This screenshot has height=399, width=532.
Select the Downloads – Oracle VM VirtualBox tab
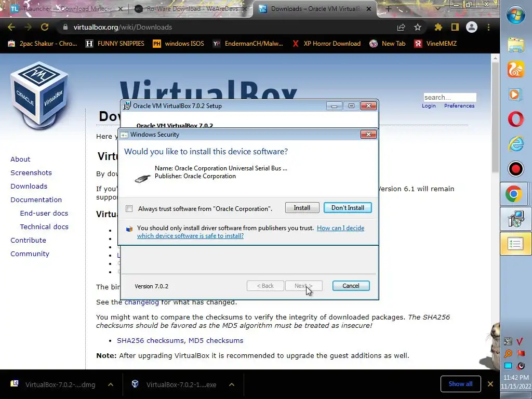pyautogui.click(x=314, y=9)
